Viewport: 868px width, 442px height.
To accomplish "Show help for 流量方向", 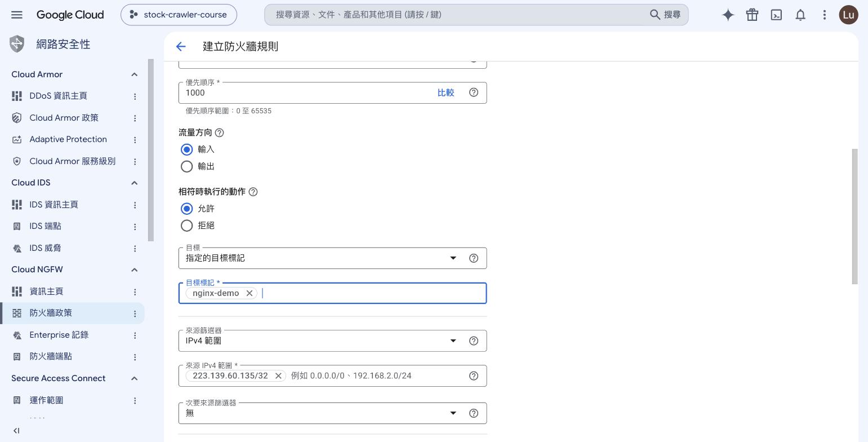I will click(x=220, y=133).
